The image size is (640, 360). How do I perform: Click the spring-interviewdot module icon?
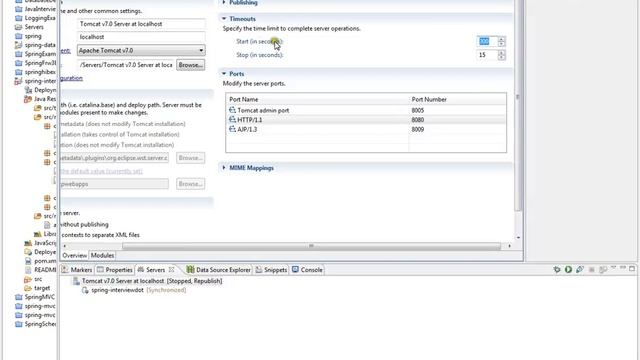click(85, 290)
